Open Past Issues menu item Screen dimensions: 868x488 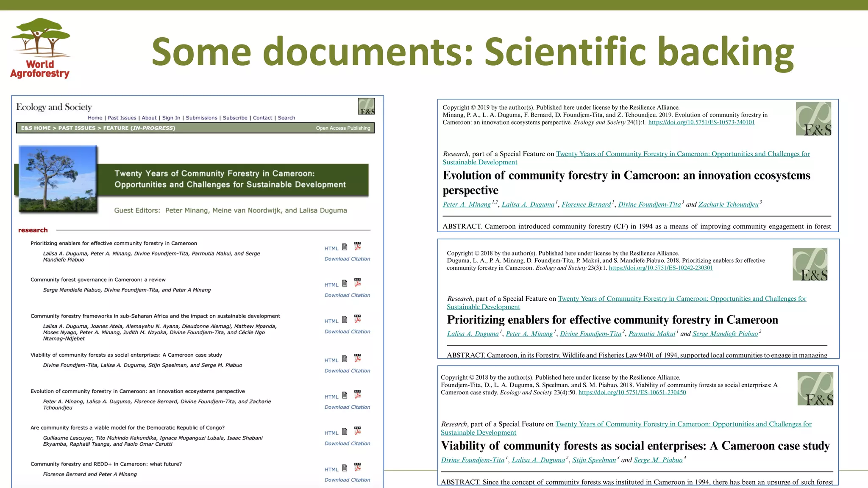click(x=122, y=118)
